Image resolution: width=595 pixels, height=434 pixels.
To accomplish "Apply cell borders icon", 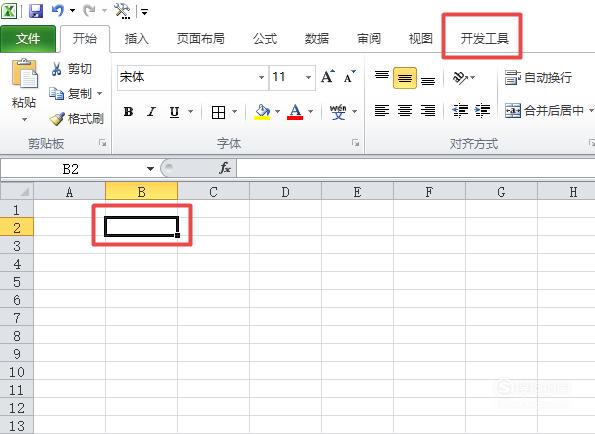I will point(219,112).
